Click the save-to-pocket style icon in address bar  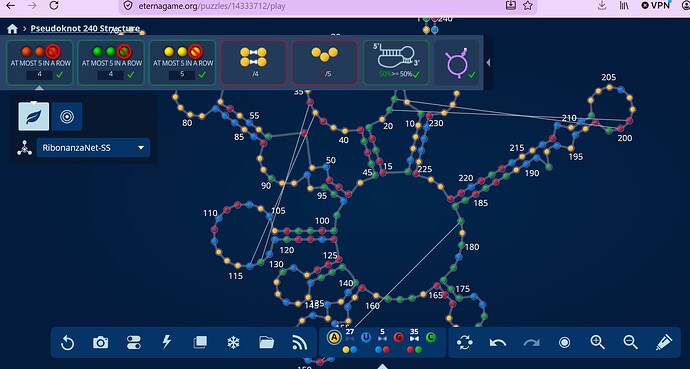point(510,5)
